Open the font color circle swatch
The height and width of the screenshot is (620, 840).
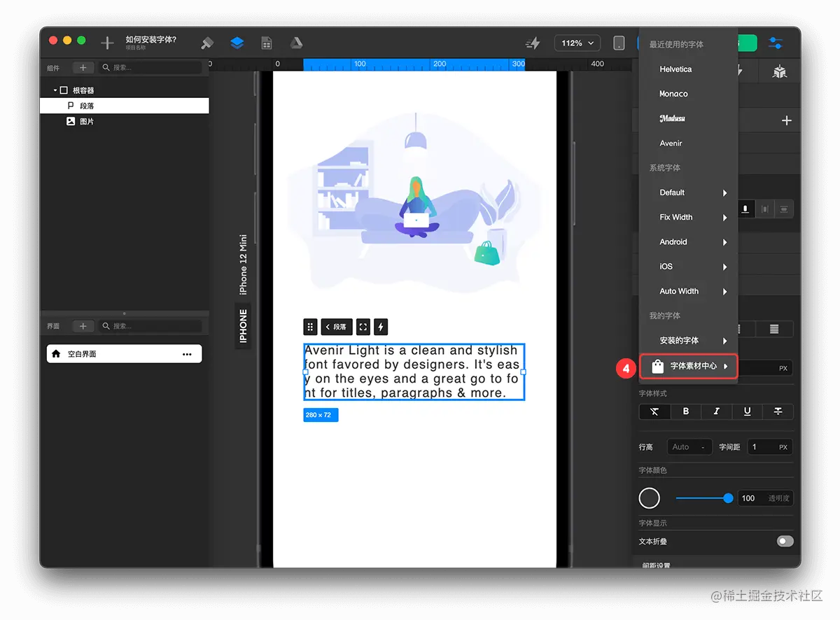coord(650,498)
